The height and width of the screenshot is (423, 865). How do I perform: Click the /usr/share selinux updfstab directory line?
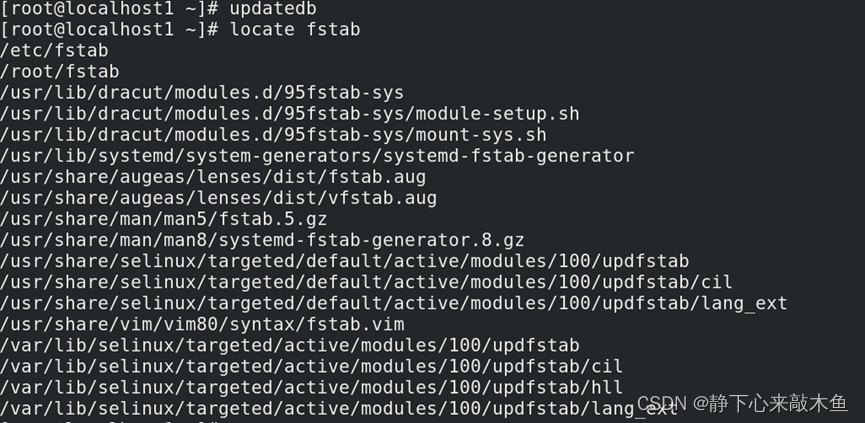click(x=345, y=260)
